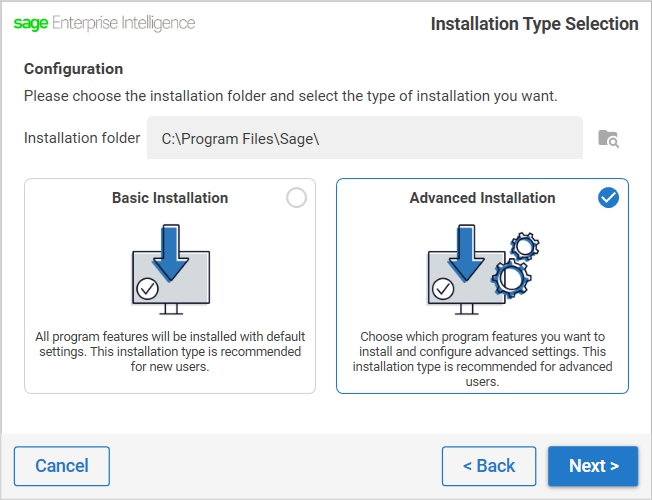Cancel the installation
This screenshot has width=652, height=500.
tap(62, 466)
